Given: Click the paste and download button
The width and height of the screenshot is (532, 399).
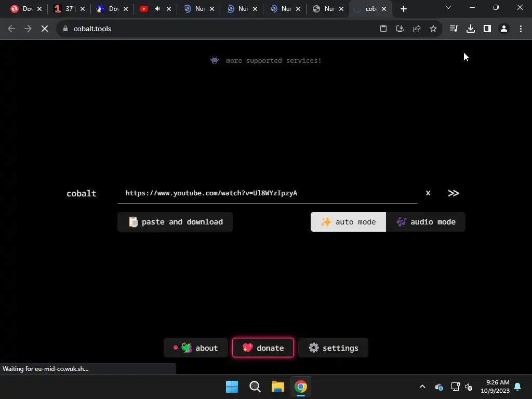Looking at the screenshot, I should [175, 222].
